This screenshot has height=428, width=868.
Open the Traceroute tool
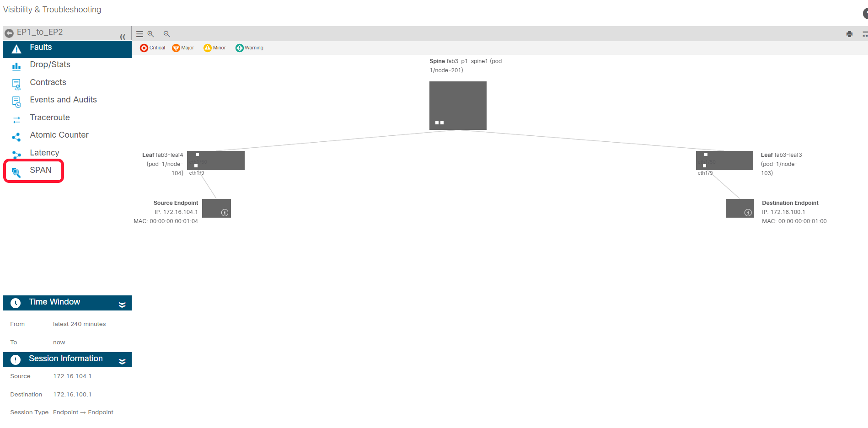50,118
